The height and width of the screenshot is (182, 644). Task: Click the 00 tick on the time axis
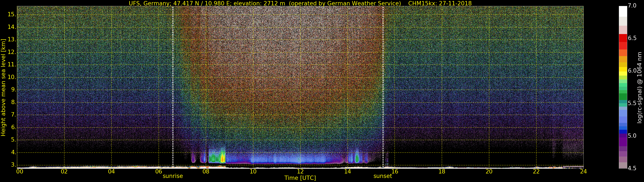click(x=20, y=172)
